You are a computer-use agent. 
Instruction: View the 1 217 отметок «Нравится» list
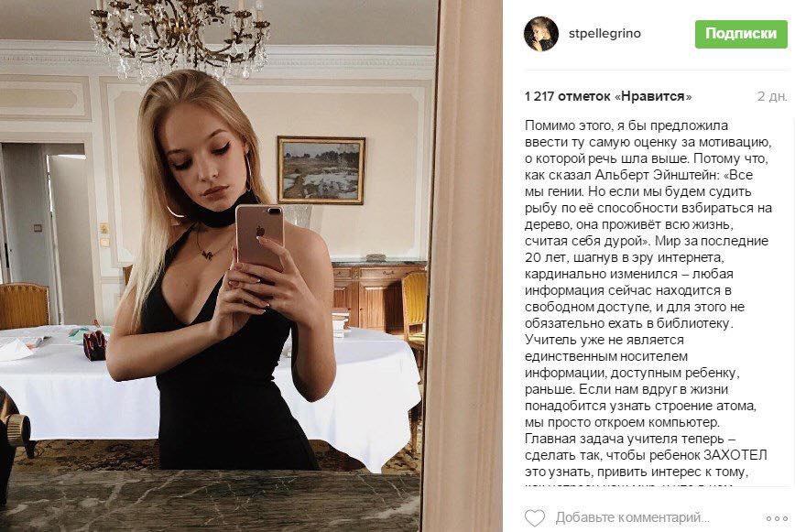(x=608, y=96)
